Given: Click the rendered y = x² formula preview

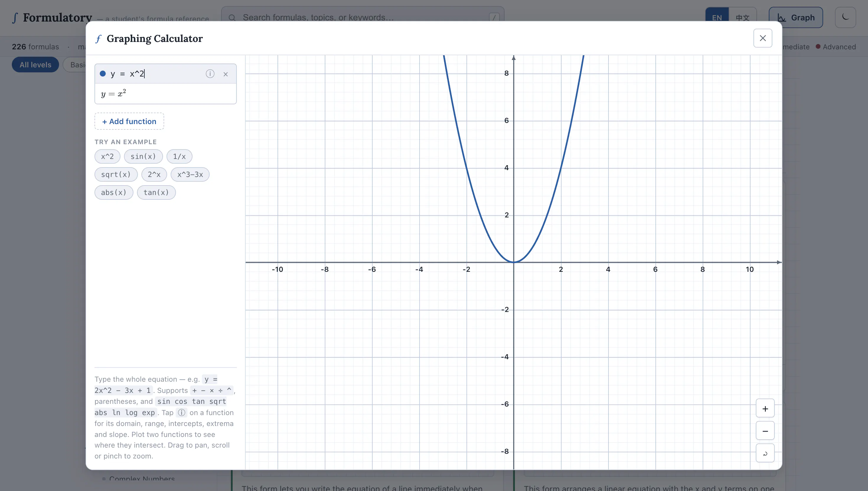Looking at the screenshot, I should [114, 93].
